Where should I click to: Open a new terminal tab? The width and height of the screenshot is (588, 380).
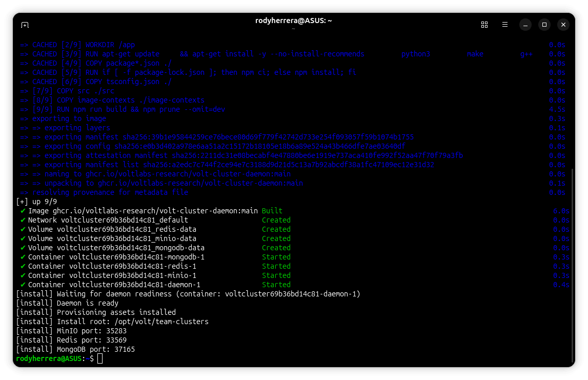[x=25, y=25]
